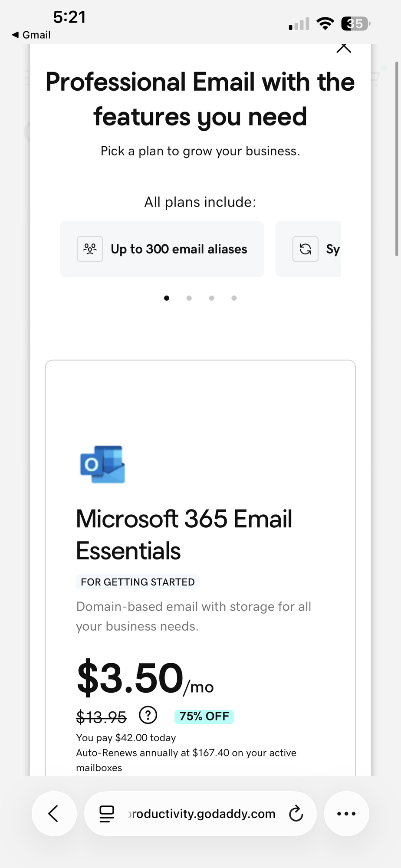
Task: Select Microsoft 365 Email Essentials plan title
Action: point(184,535)
